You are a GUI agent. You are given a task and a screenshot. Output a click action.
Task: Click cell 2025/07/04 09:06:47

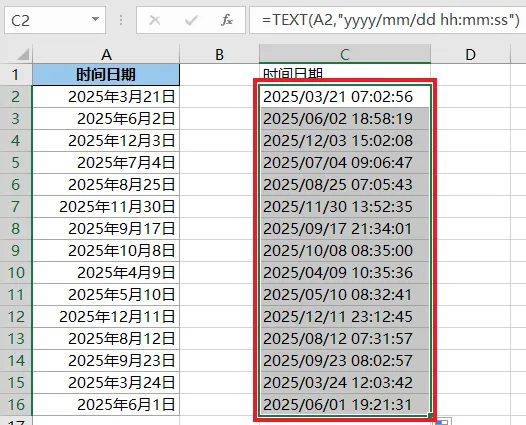click(345, 163)
